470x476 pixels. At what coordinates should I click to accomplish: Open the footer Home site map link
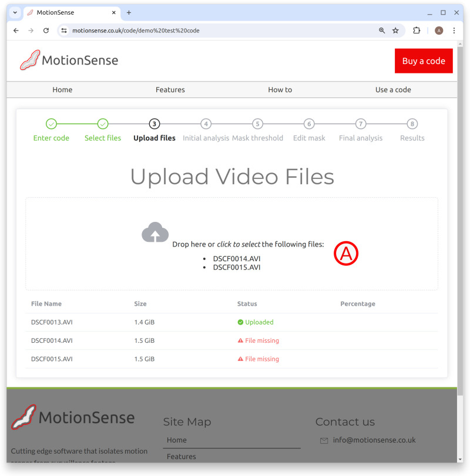pyautogui.click(x=176, y=440)
